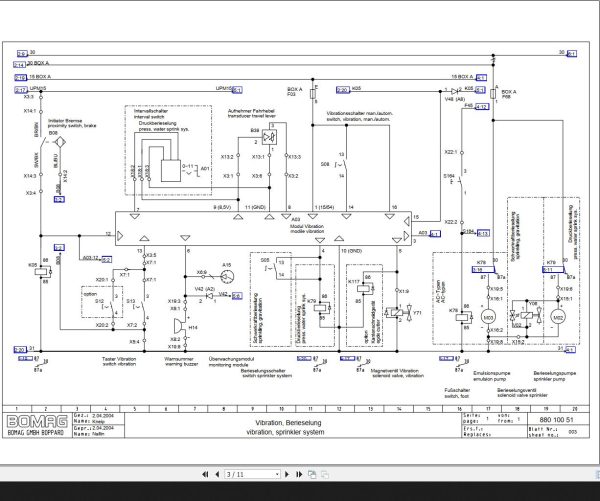Open contact reference box under K117 relay column
600x501 pixels.
click(x=347, y=358)
